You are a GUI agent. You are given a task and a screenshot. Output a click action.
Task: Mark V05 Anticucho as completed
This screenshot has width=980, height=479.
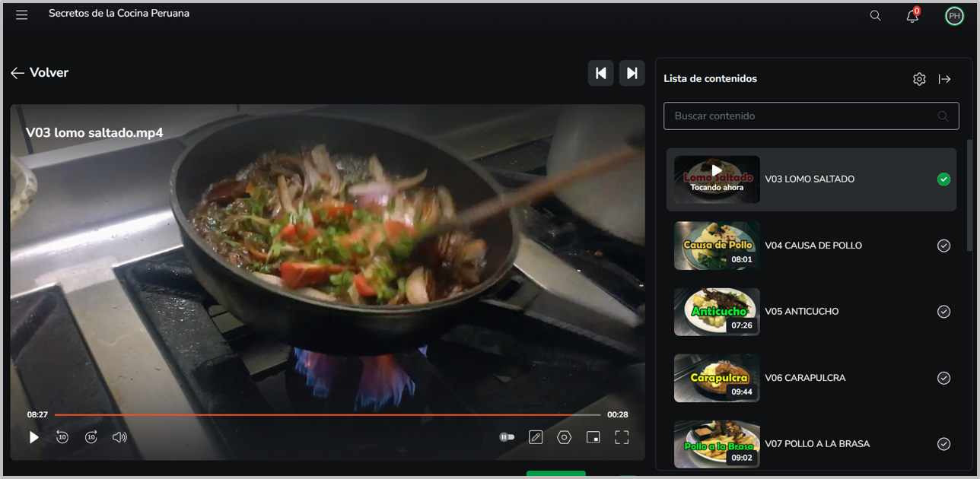tap(943, 312)
